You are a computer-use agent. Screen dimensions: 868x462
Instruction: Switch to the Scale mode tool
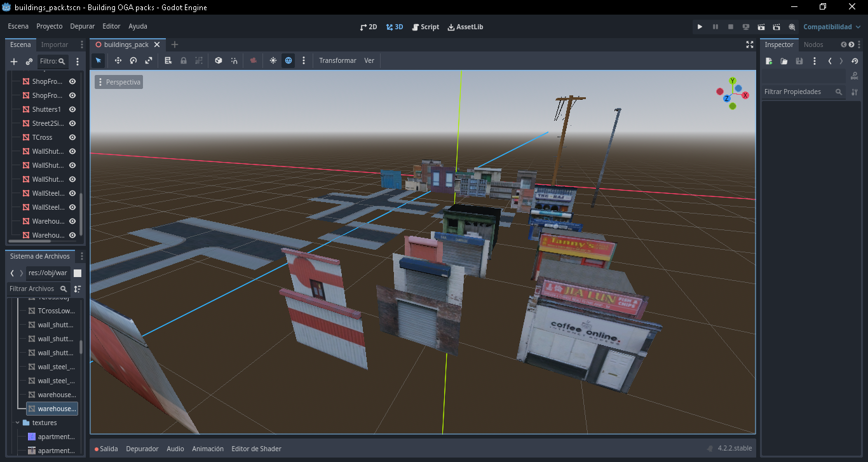[149, 60]
